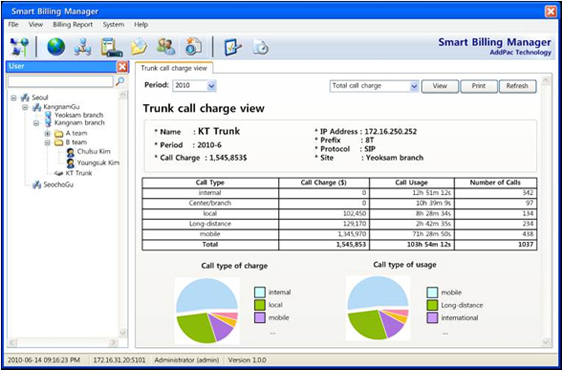This screenshot has width=562, height=370.
Task: Click the local legend color swatch
Action: [x=259, y=305]
